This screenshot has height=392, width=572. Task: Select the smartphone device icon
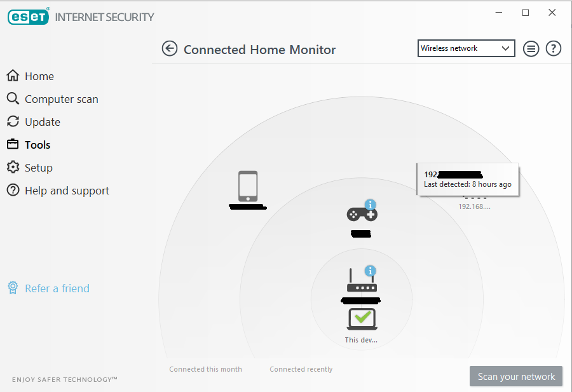click(x=248, y=186)
